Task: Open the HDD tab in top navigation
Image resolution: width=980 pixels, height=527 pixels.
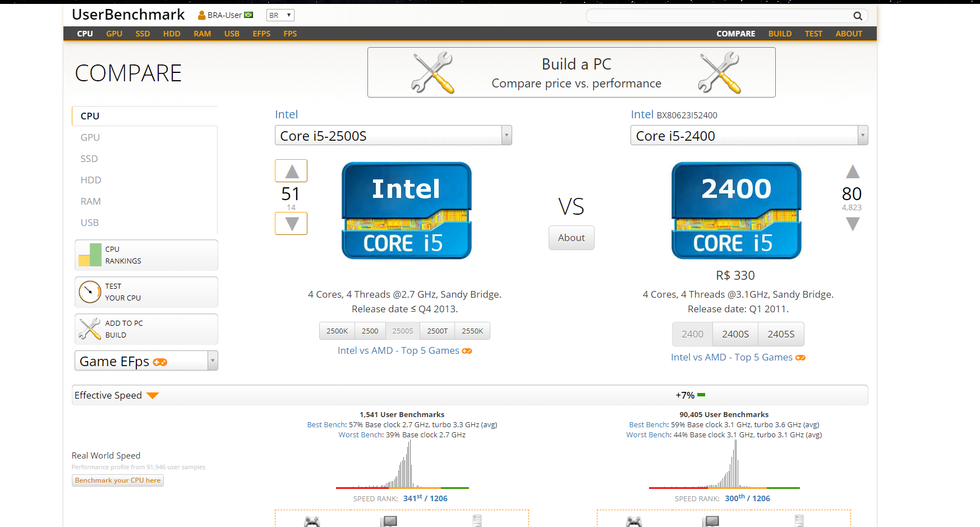Action: (x=172, y=34)
